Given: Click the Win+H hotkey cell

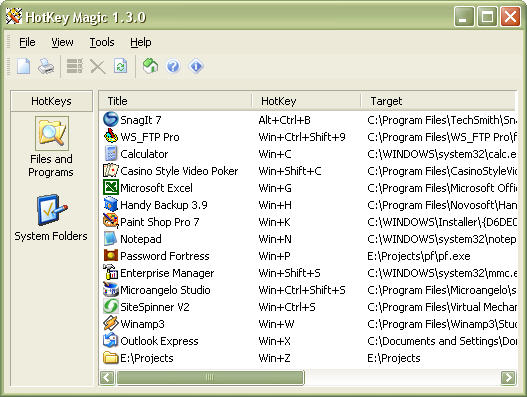Looking at the screenshot, I should click(275, 205).
